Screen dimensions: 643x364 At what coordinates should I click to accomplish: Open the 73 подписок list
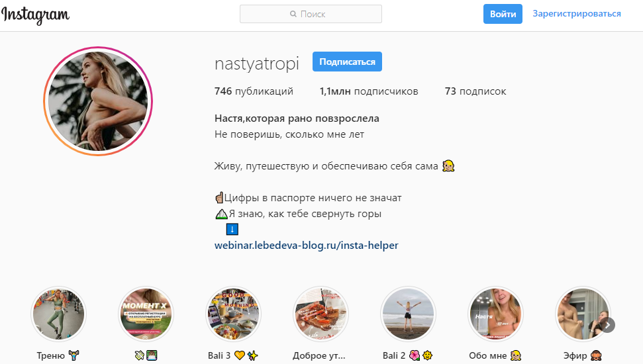click(475, 91)
